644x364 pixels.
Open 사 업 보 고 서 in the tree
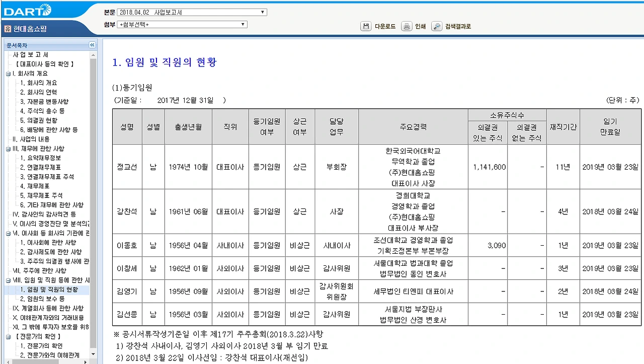(31, 55)
